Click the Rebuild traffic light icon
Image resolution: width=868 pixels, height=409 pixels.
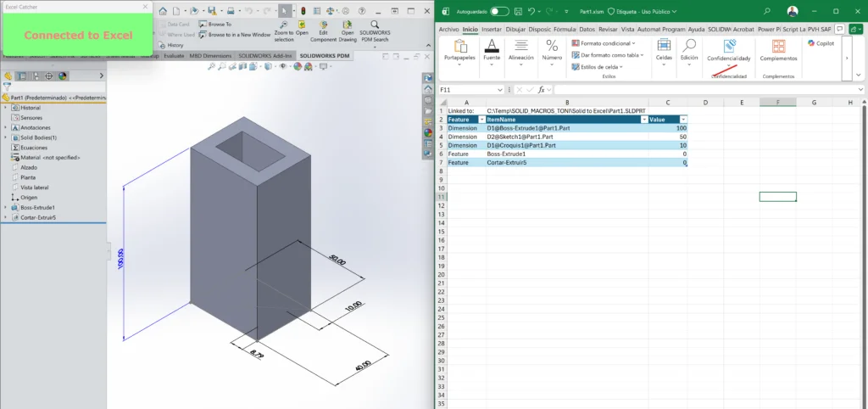(x=303, y=10)
